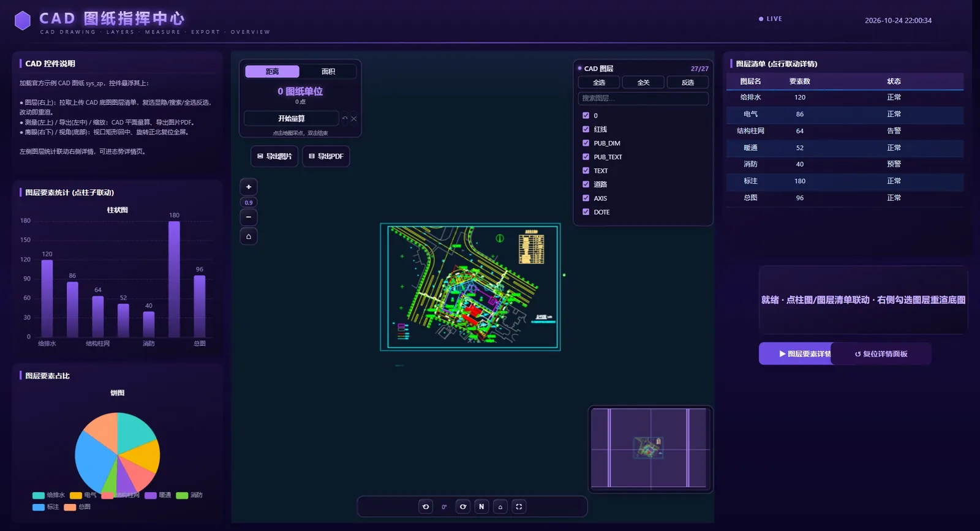Click 开始量算 to start measuring
The width and height of the screenshot is (980, 531).
(x=291, y=118)
